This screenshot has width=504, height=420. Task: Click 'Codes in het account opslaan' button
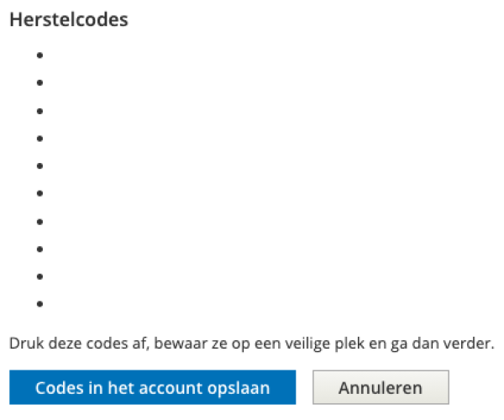click(152, 387)
